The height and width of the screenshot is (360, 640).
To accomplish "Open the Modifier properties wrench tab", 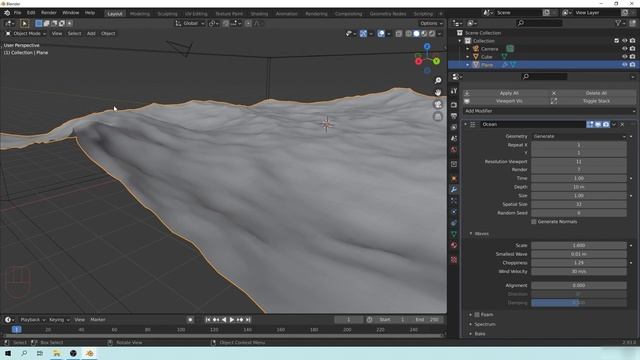I will (454, 189).
